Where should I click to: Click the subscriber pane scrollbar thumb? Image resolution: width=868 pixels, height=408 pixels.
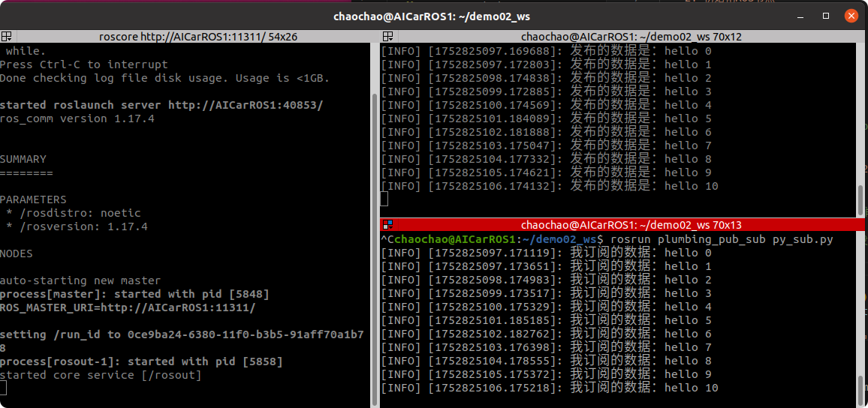pyautogui.click(x=860, y=390)
